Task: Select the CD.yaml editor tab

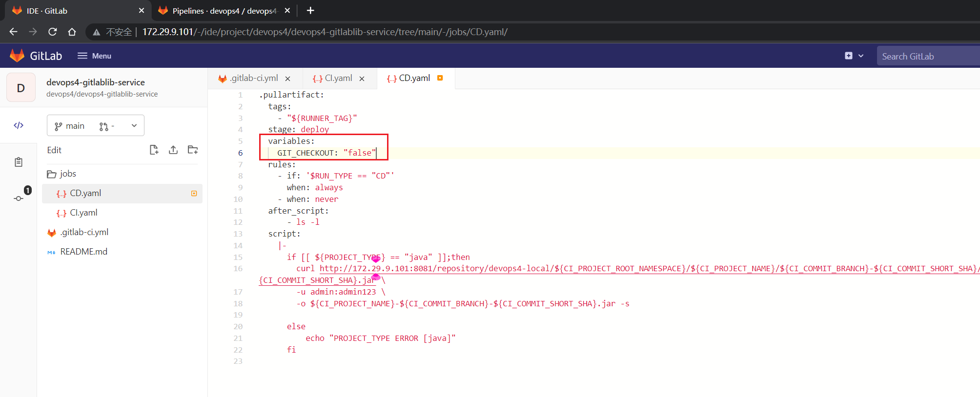Action: click(415, 78)
